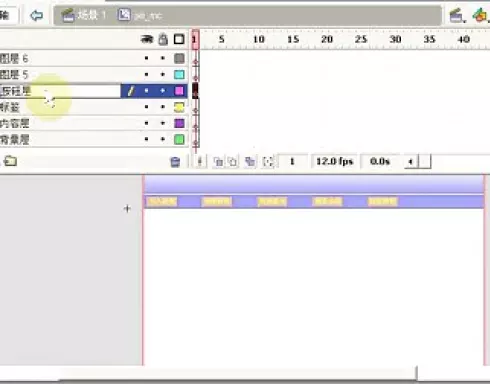Toggle eye icon to hide all layers
Screen dimensions: 490x384
(147, 39)
